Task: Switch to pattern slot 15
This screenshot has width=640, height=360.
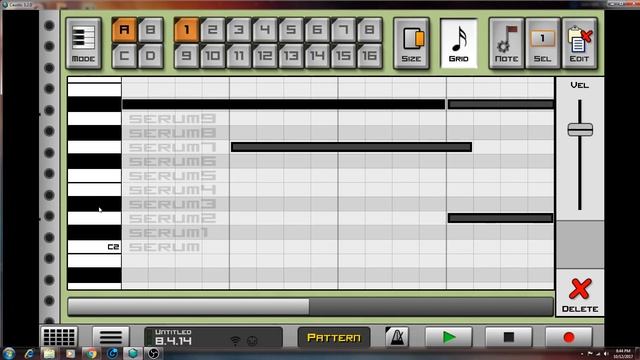Action: coord(343,56)
